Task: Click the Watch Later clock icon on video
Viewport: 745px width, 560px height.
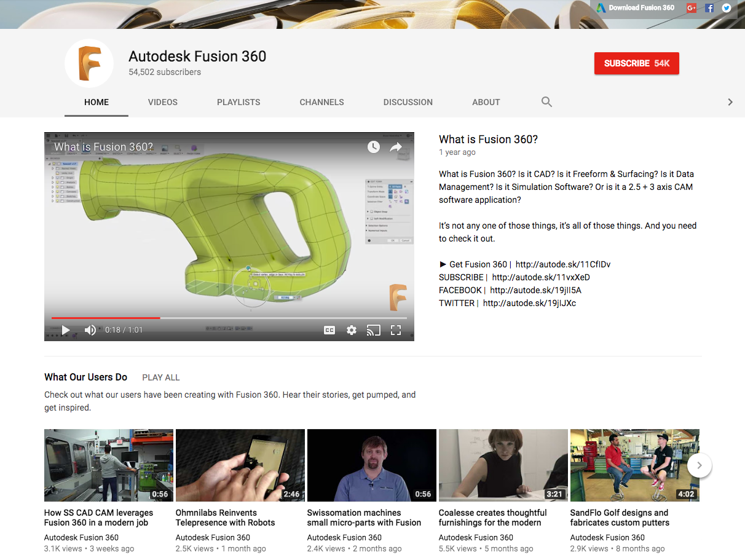Action: point(374,147)
